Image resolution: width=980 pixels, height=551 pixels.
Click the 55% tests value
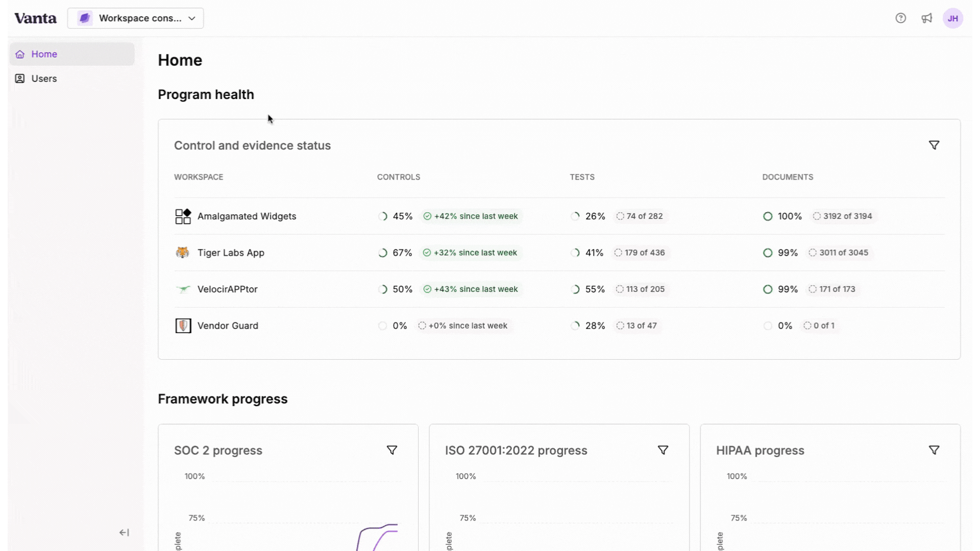595,289
